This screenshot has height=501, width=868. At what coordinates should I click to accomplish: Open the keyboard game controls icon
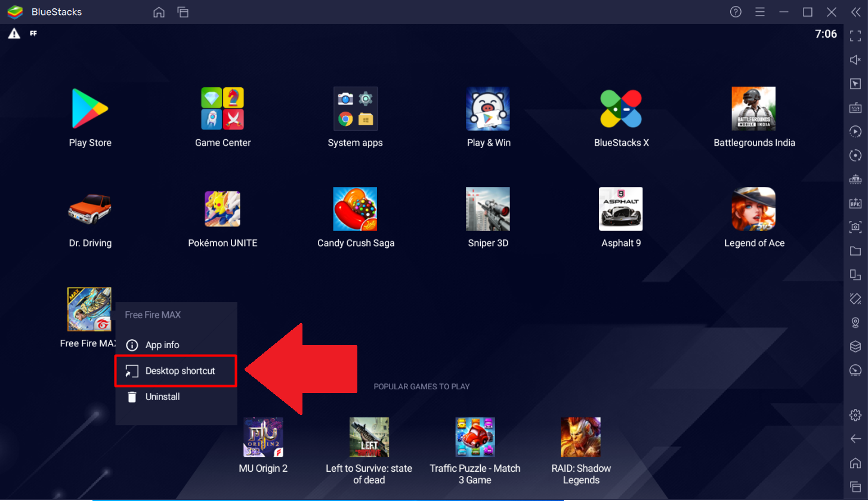coord(855,107)
